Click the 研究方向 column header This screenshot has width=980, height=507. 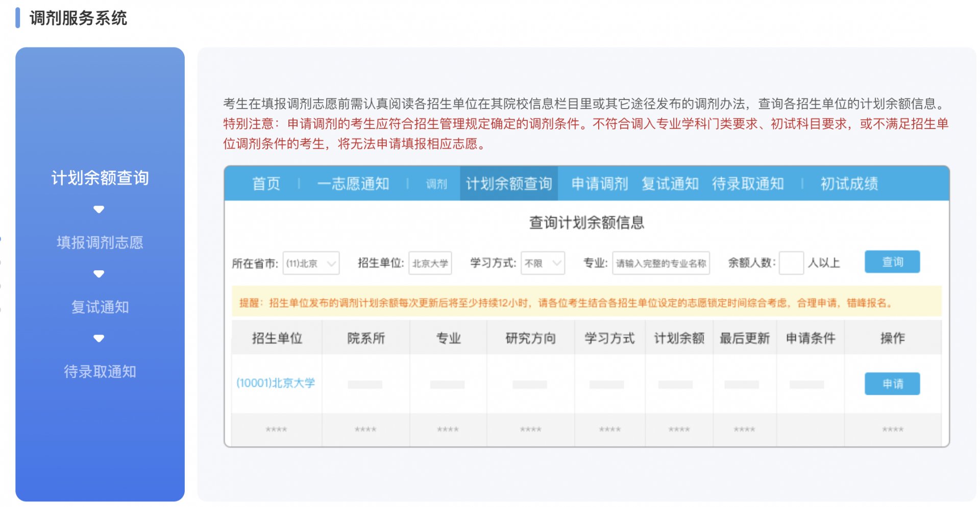coord(530,338)
